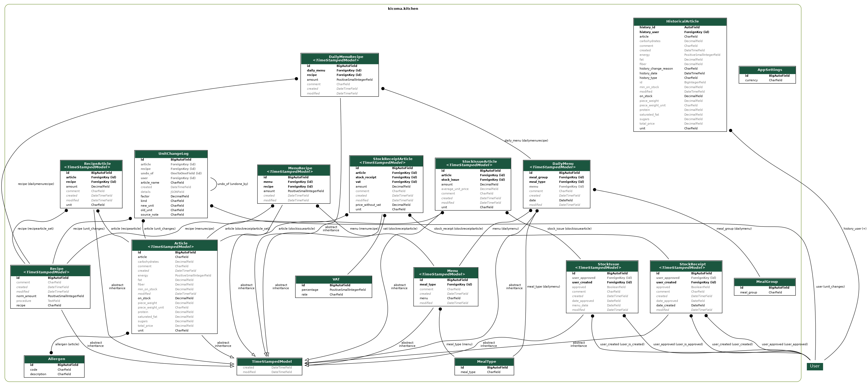
Task: Select the TimeStampedModel table header
Action: pyautogui.click(x=269, y=362)
